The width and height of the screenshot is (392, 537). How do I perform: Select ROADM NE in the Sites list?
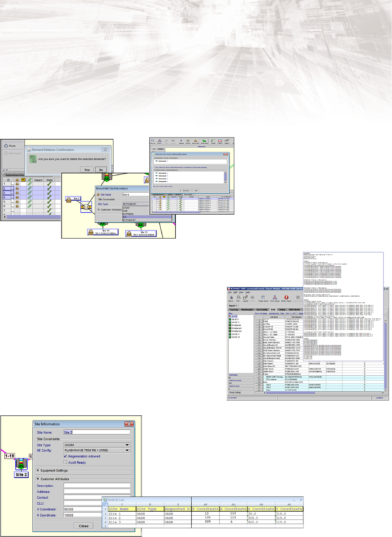(236, 325)
